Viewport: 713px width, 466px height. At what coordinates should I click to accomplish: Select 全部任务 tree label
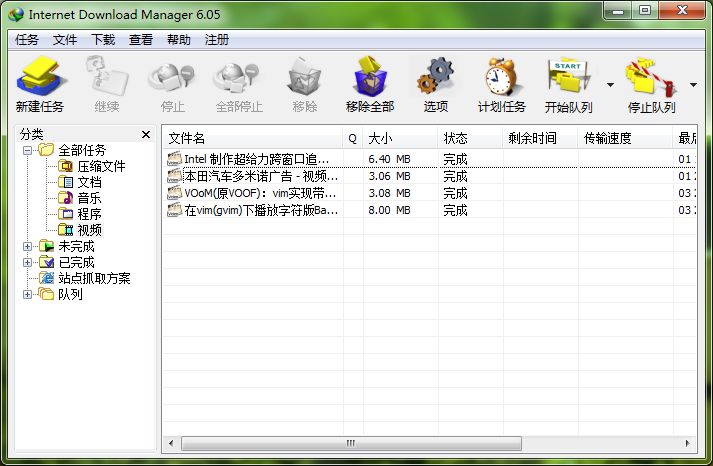(x=82, y=150)
